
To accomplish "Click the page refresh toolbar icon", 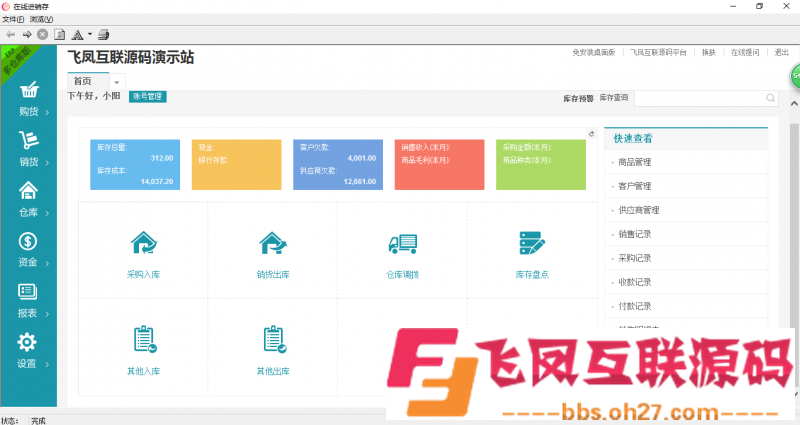I will point(60,35).
